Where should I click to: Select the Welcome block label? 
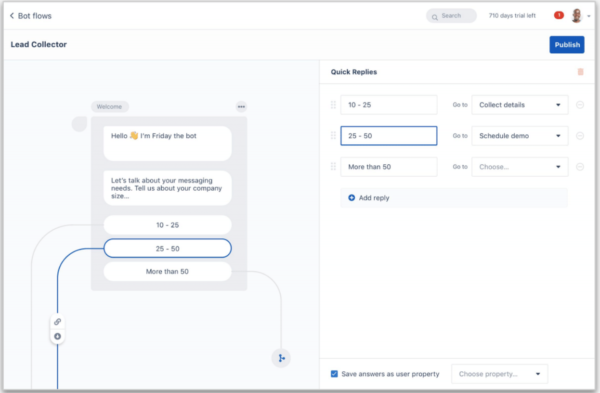109,106
